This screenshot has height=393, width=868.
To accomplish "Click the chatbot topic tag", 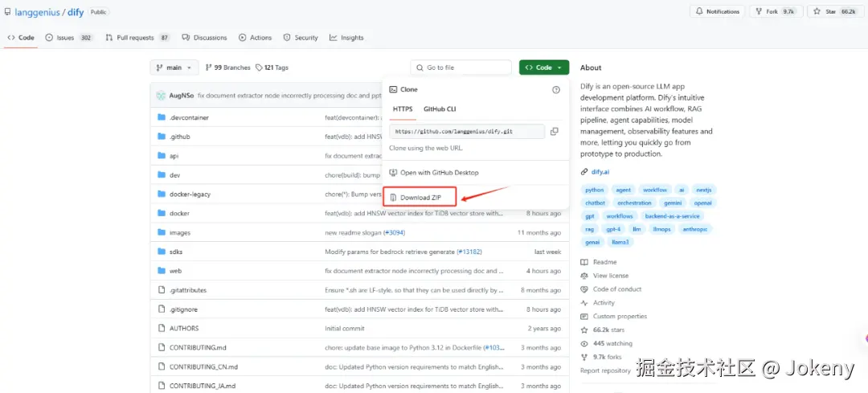I will (x=595, y=203).
